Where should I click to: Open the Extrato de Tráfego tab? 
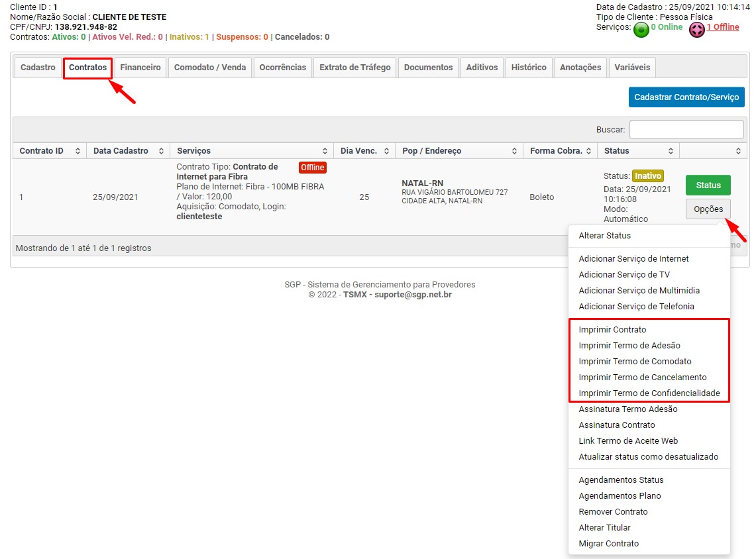(354, 68)
